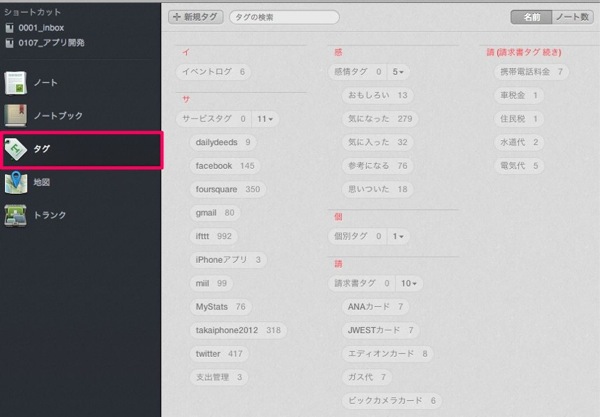The width and height of the screenshot is (600, 417).
Task: Select the 支出管理 tag
Action: (x=219, y=377)
